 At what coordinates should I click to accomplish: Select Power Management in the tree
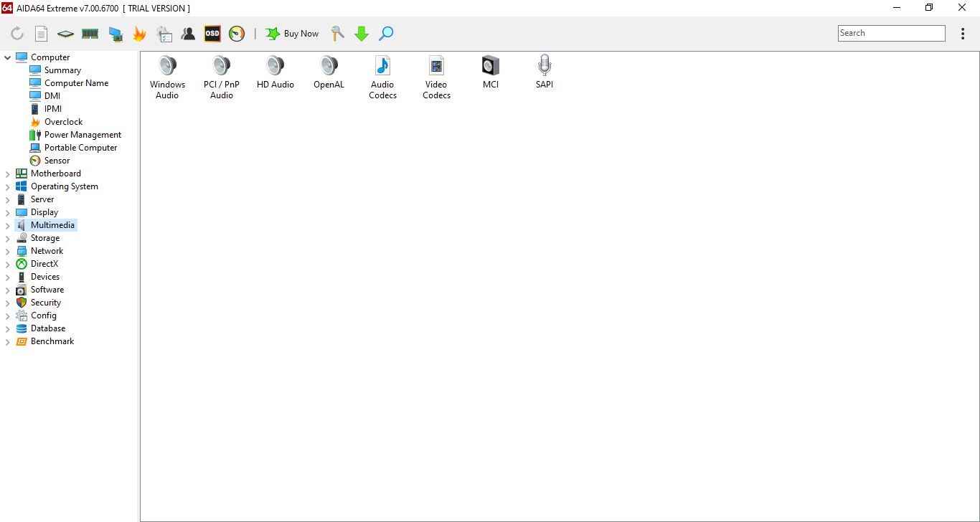[83, 135]
